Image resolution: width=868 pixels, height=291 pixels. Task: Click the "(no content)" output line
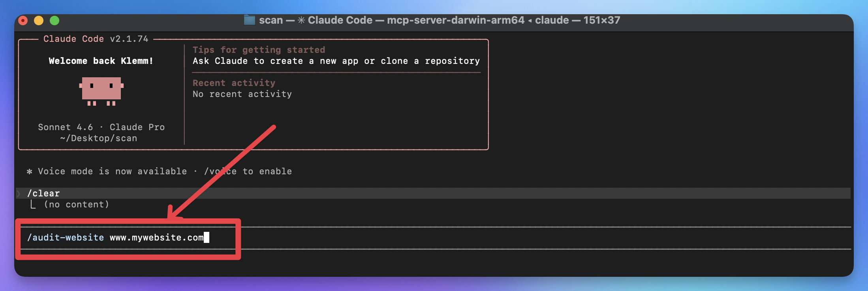tap(76, 205)
